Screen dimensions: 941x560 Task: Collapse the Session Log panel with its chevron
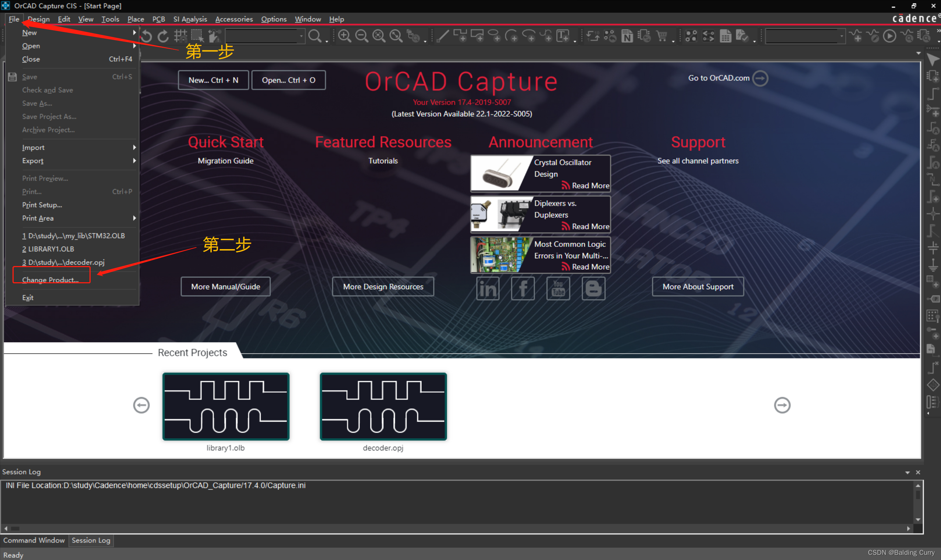coord(907,472)
